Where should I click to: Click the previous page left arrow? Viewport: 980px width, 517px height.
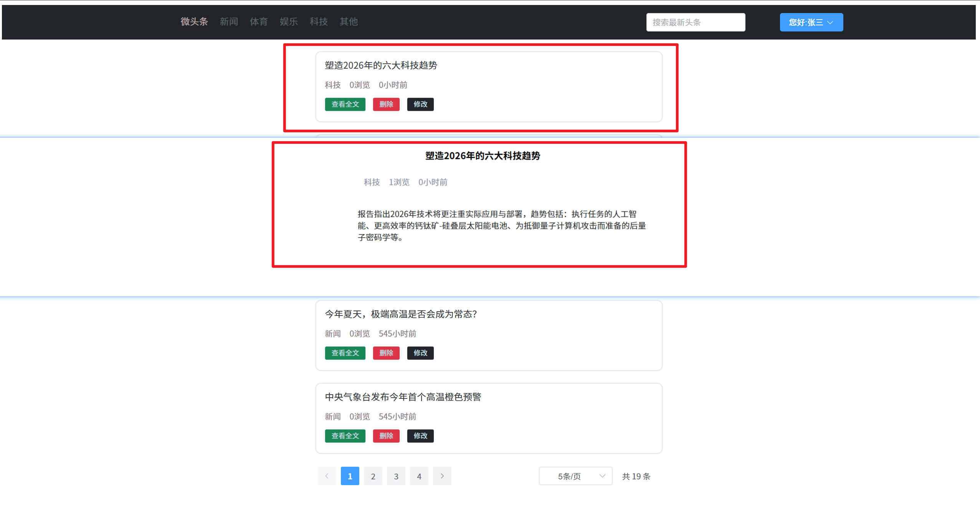point(327,476)
